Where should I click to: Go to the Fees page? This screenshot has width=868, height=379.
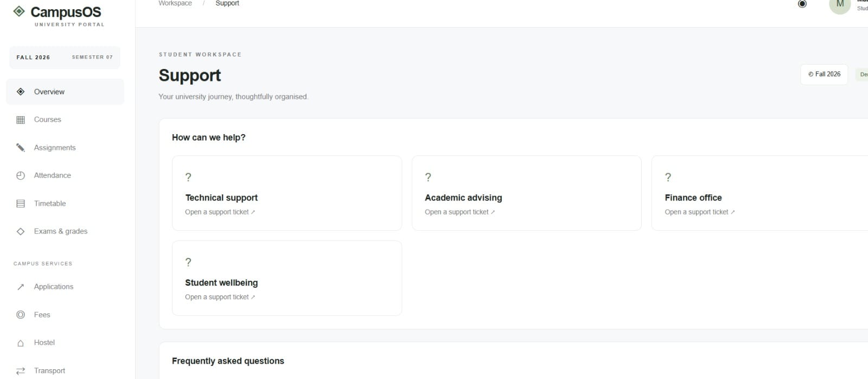pyautogui.click(x=65, y=315)
